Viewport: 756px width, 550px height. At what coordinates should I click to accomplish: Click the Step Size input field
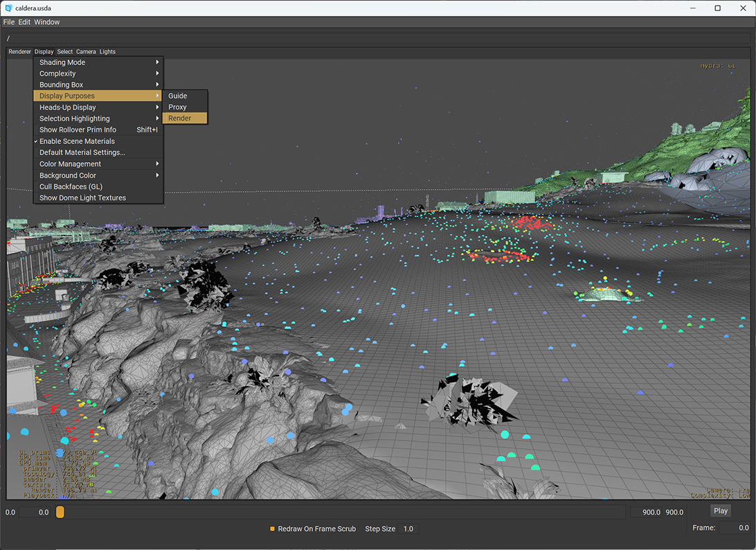tap(408, 529)
